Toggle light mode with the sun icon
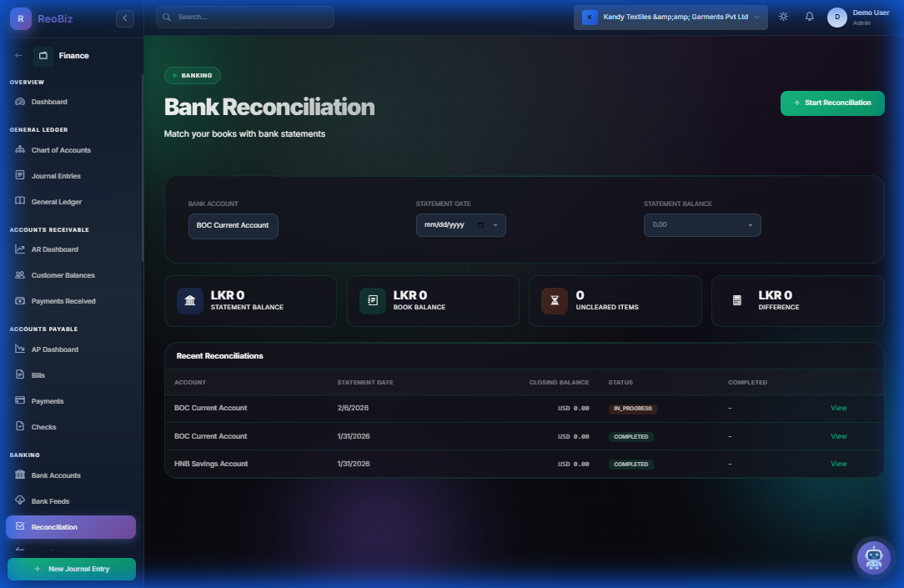904x588 pixels. coord(782,16)
